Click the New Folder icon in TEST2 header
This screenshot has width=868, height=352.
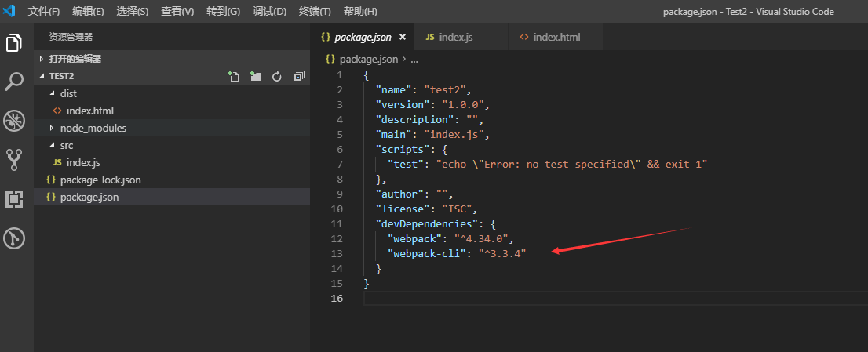click(x=255, y=76)
